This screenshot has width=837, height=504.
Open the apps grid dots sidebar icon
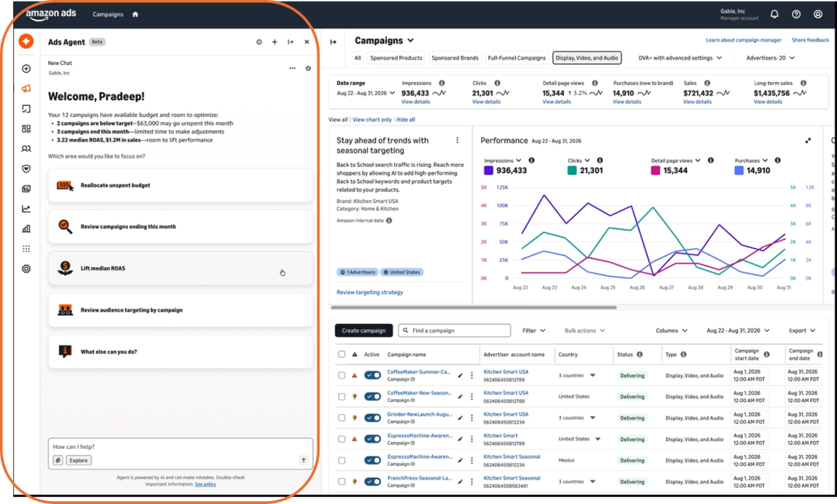(x=26, y=248)
